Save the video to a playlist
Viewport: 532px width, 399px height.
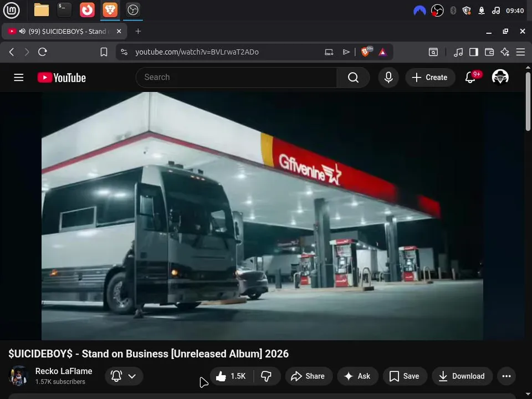click(x=405, y=376)
